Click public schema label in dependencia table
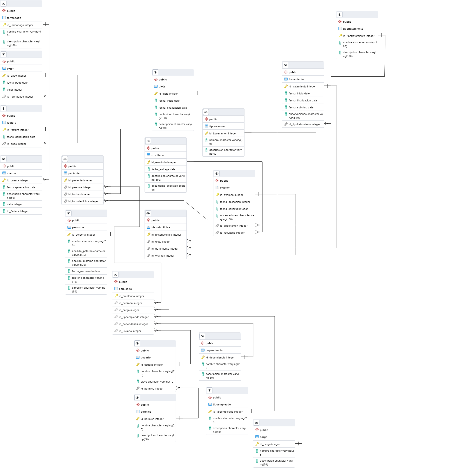Viewport: 476px width, 470px height. tap(210, 343)
